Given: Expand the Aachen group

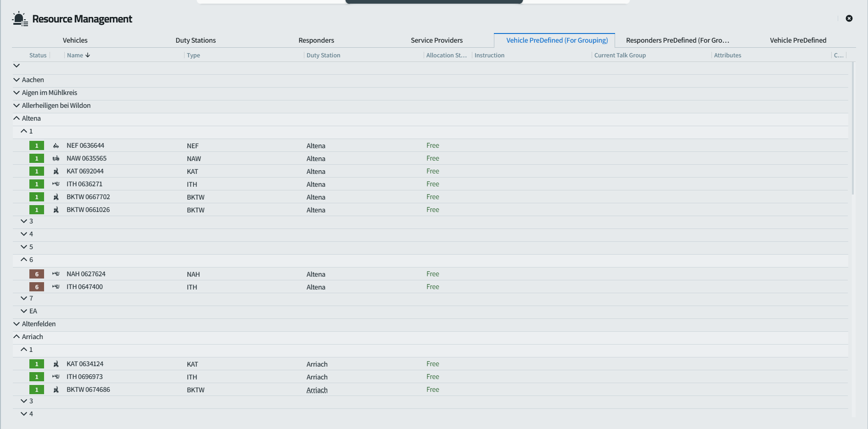Looking at the screenshot, I should [17, 80].
